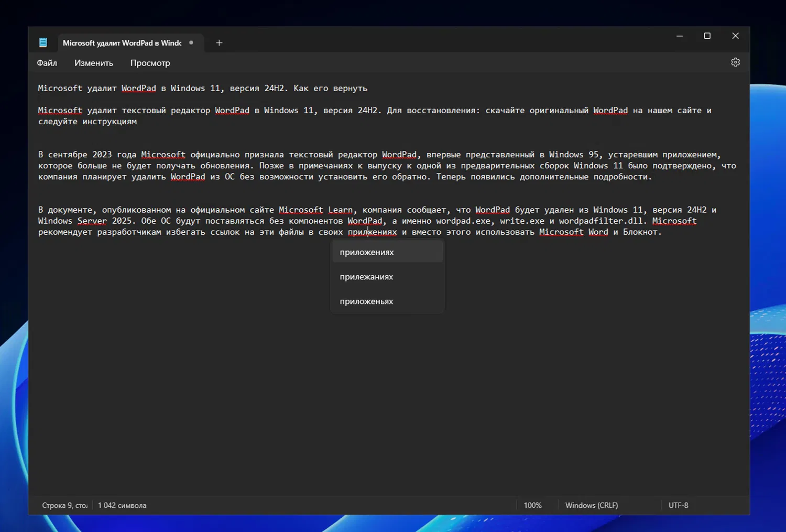Click the word 'инструкциям' in second paragraph

click(x=110, y=122)
